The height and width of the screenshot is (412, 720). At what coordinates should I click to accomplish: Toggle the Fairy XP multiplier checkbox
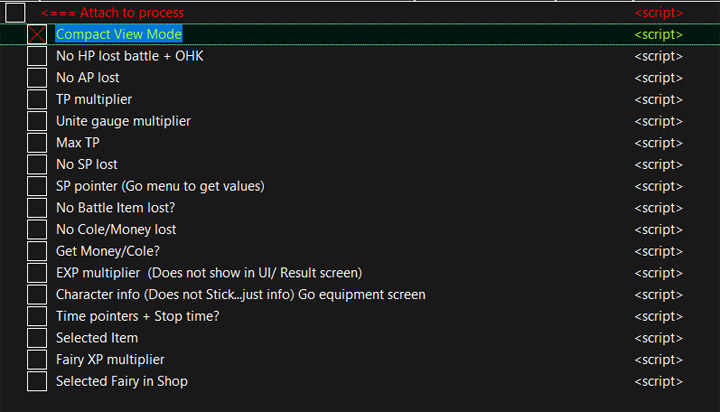(x=37, y=359)
